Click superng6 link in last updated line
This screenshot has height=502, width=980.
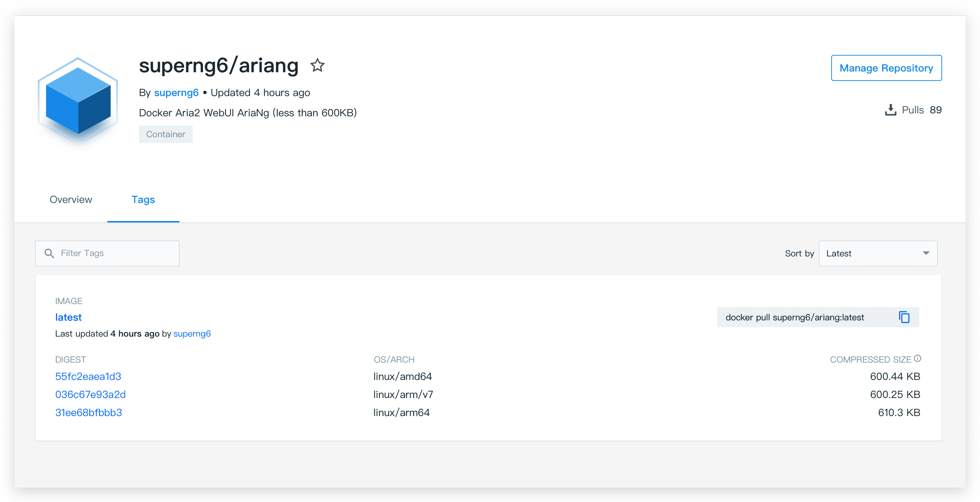tap(192, 334)
